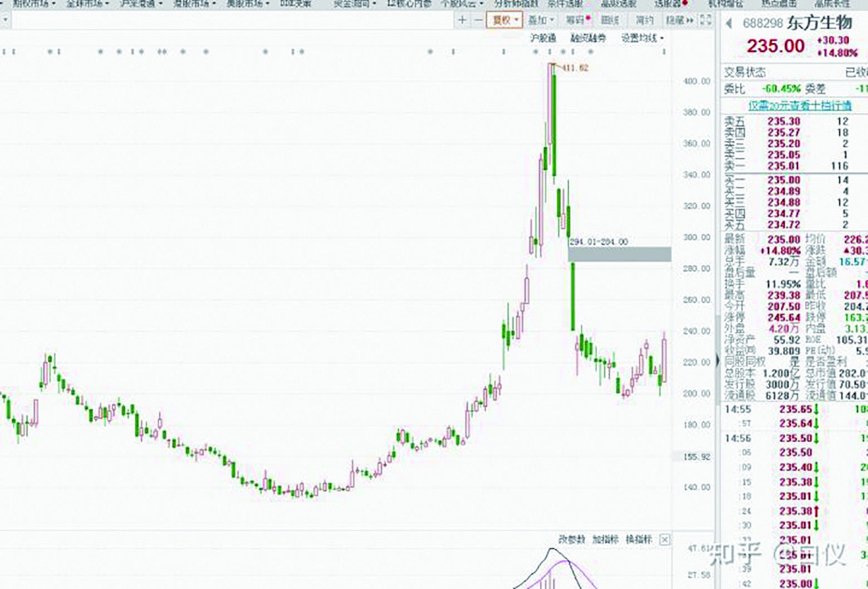Open the 复权 adjustment dropdown
The image size is (868, 589).
coord(504,20)
